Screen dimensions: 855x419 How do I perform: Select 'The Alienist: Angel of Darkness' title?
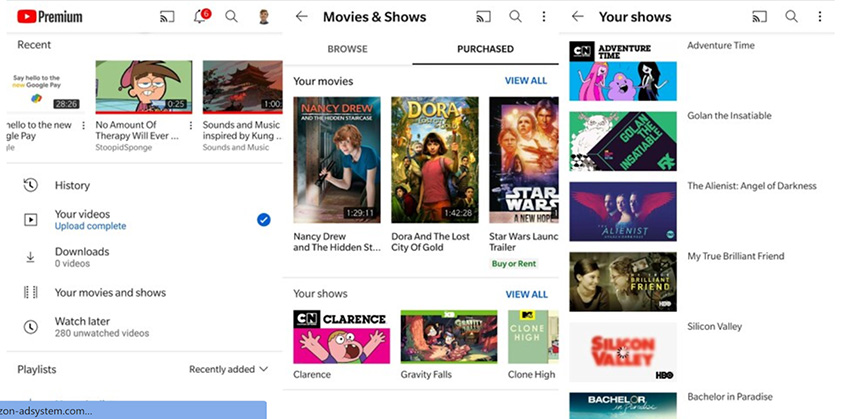coord(752,186)
